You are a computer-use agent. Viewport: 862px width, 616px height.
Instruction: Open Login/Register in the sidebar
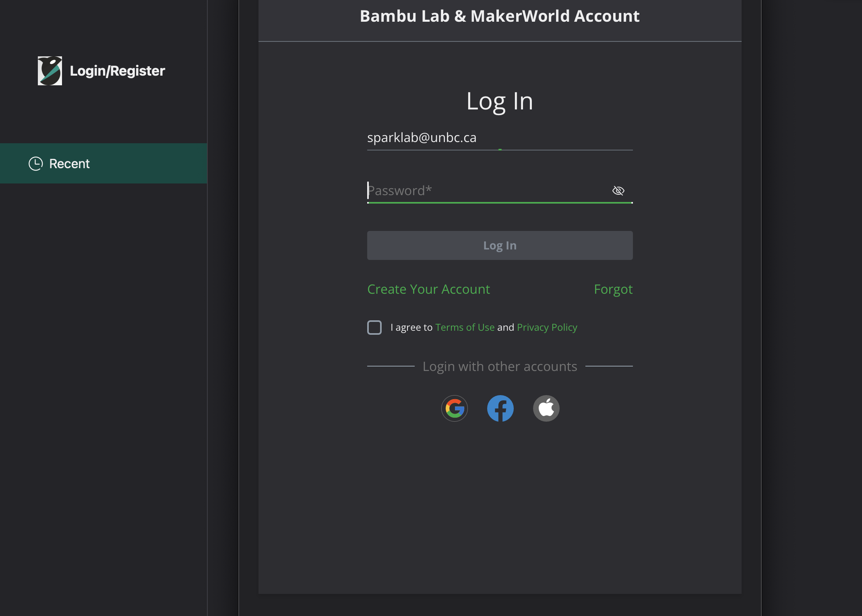point(117,71)
